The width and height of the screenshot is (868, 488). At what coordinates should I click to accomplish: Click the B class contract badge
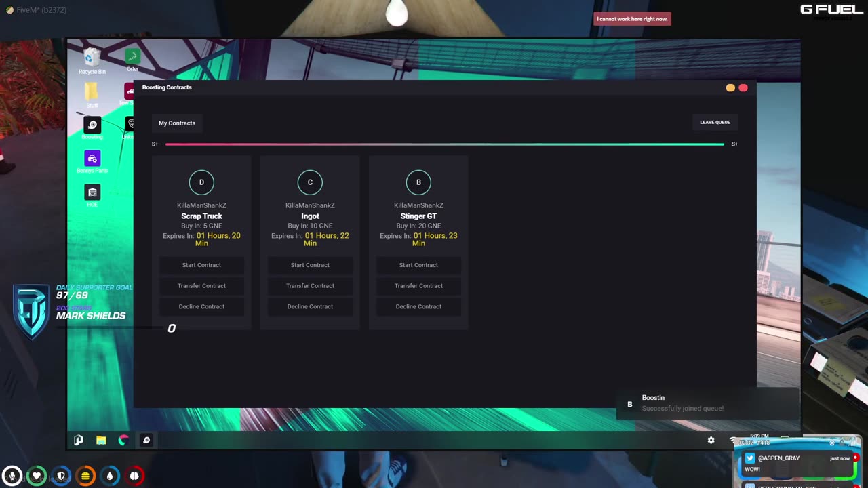[418, 182]
